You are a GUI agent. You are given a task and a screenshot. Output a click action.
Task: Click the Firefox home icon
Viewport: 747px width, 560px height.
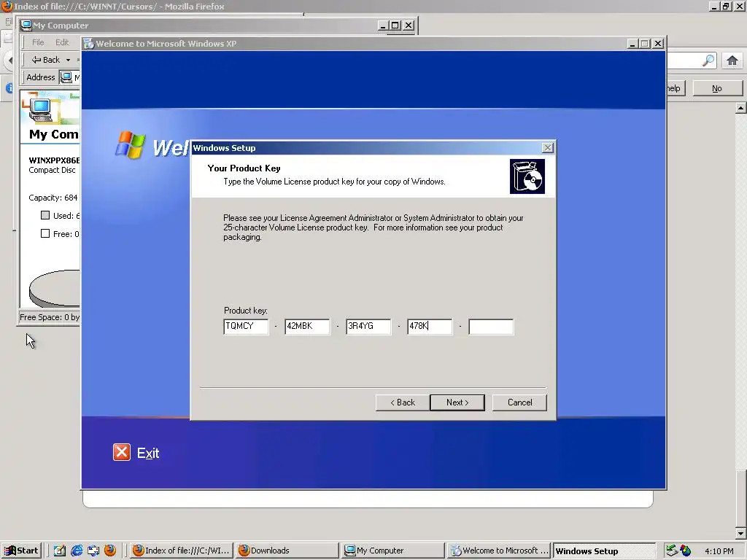tap(732, 61)
